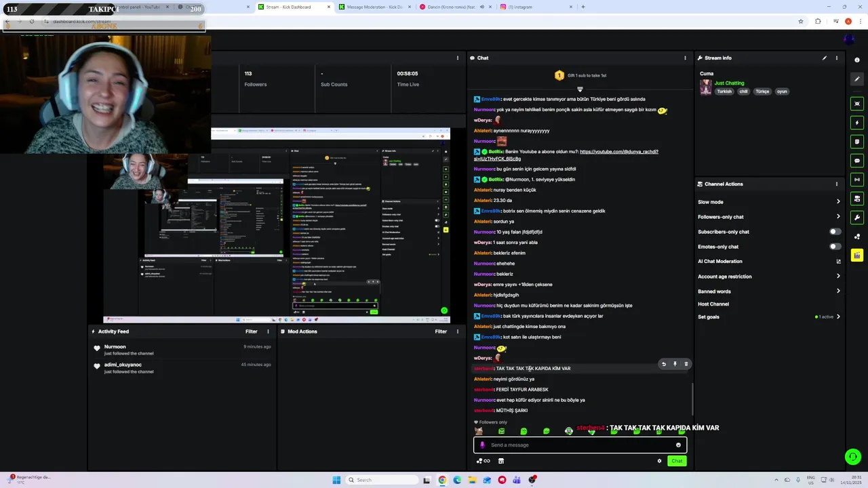
Task: Open the YouTube link in BotRix message
Action: [566, 155]
